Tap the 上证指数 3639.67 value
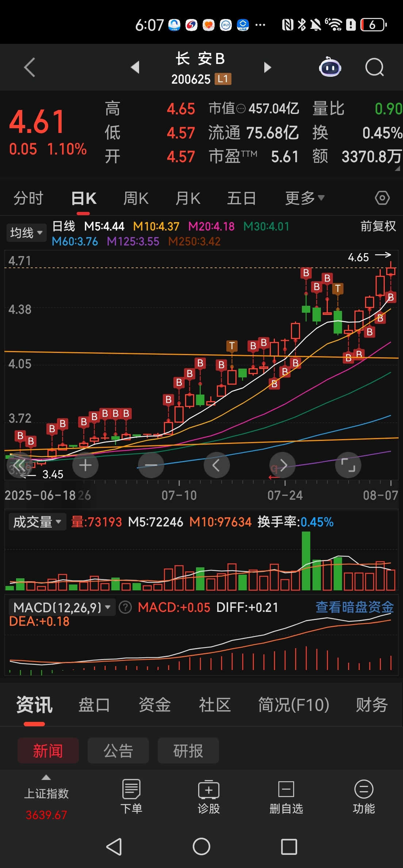This screenshot has height=868, width=403. click(46, 815)
